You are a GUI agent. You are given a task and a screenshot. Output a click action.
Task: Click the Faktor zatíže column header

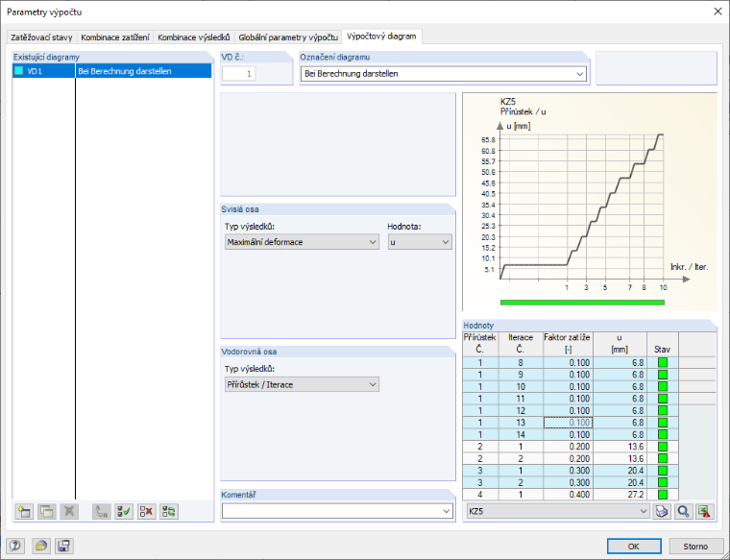(568, 344)
